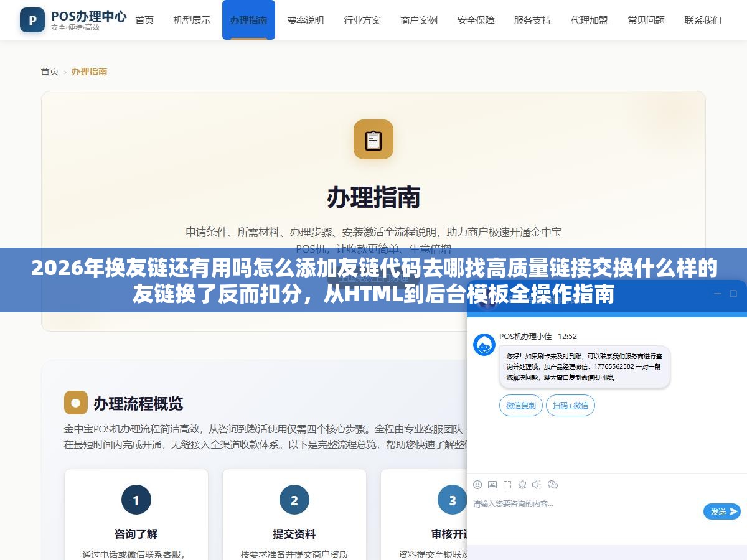Go to 联系我们 page
Screen dimensions: 747x560
coord(703,20)
